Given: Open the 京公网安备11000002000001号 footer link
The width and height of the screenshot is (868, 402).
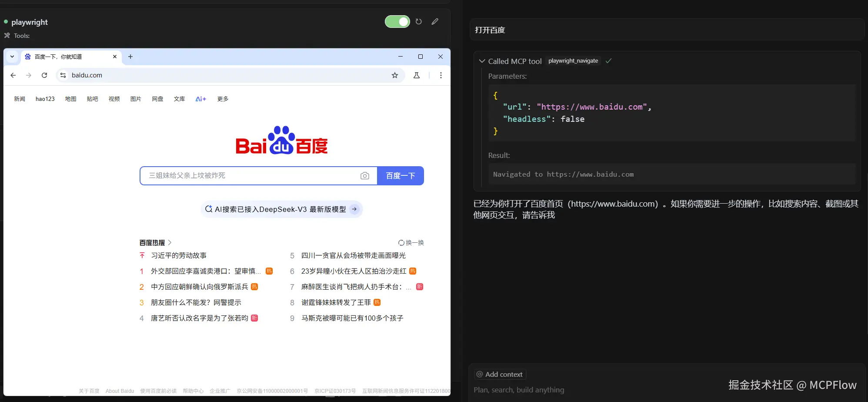Looking at the screenshot, I should point(272,391).
